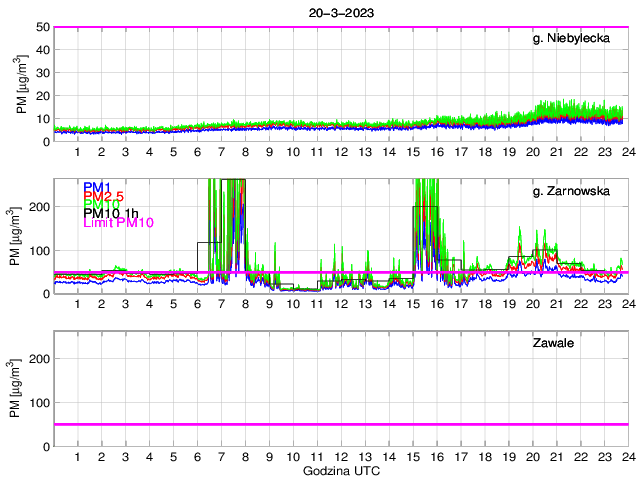Click hour 18 tick under Zarnowska plot
The width and height of the screenshot is (640, 480).
tap(484, 304)
